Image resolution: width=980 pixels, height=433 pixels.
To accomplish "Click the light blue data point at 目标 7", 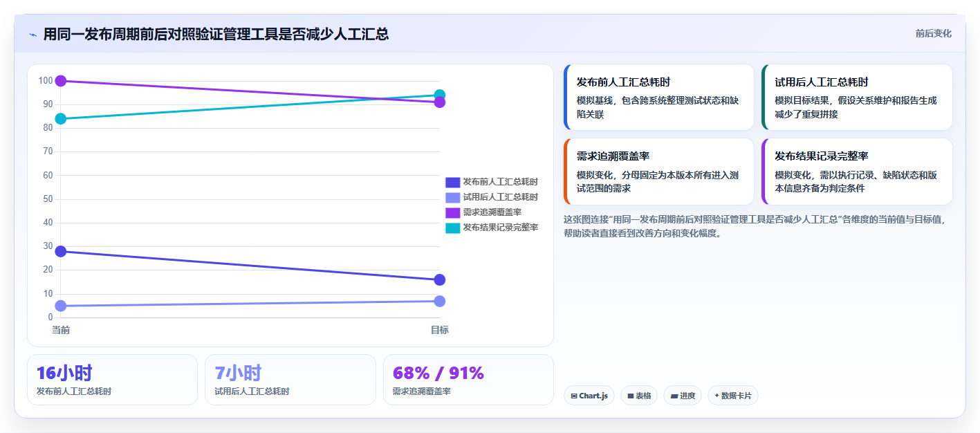I will pyautogui.click(x=440, y=301).
